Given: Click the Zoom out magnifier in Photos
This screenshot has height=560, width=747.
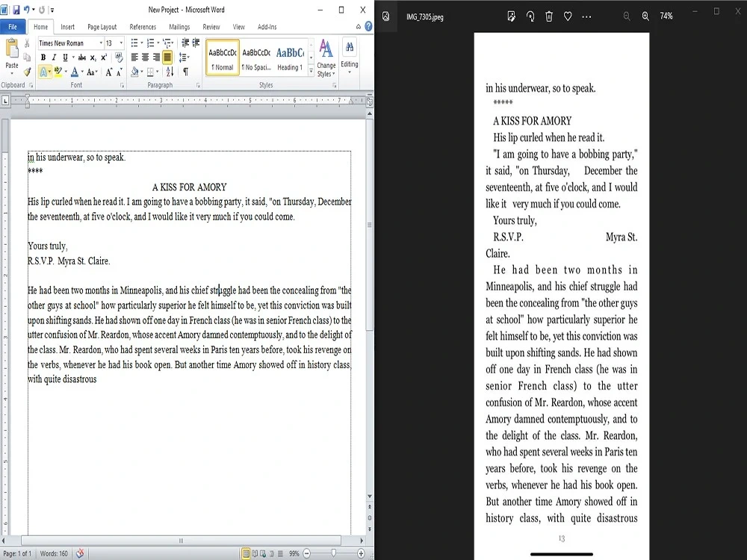Looking at the screenshot, I should point(627,16).
